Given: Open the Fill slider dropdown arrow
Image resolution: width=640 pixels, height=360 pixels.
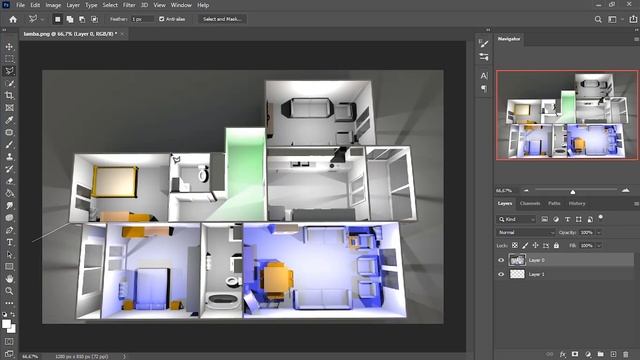Looking at the screenshot, I should [x=599, y=246].
